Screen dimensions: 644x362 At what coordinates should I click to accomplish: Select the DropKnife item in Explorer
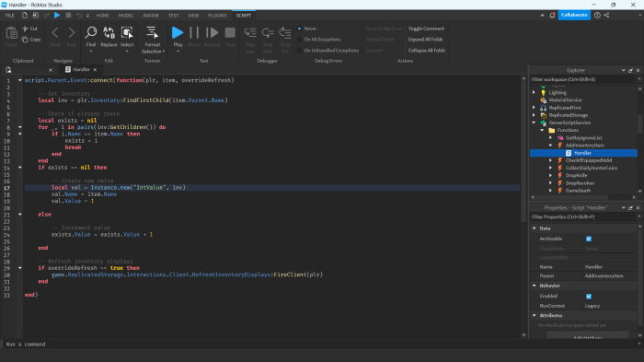click(576, 175)
